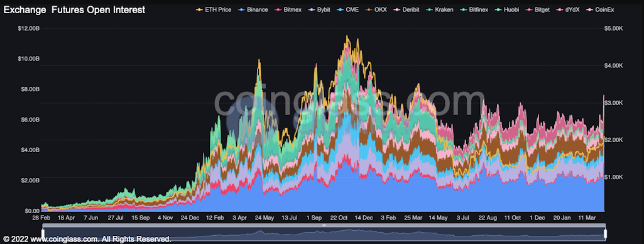Click the $2.00K price axis label
Image resolution: width=644 pixels, height=244 pixels.
613,140
